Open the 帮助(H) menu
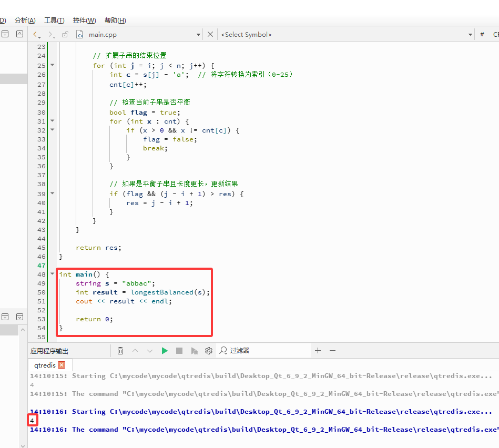Viewport: 499px width, 448px height. pos(115,21)
